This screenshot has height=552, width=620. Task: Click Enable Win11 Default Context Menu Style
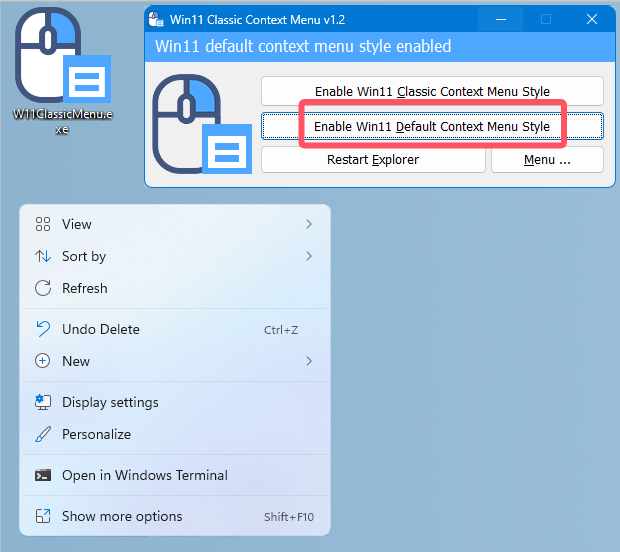click(x=432, y=126)
